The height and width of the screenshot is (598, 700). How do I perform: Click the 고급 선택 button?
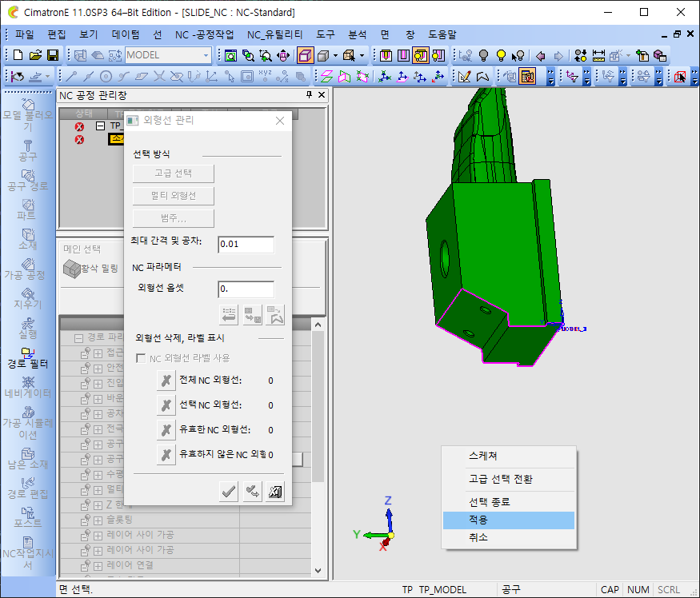[x=174, y=173]
